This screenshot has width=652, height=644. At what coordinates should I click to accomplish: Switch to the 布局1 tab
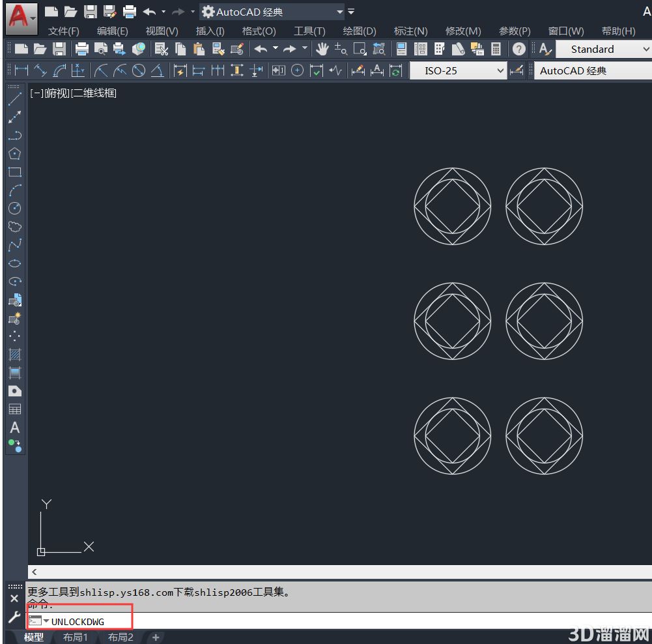[76, 637]
